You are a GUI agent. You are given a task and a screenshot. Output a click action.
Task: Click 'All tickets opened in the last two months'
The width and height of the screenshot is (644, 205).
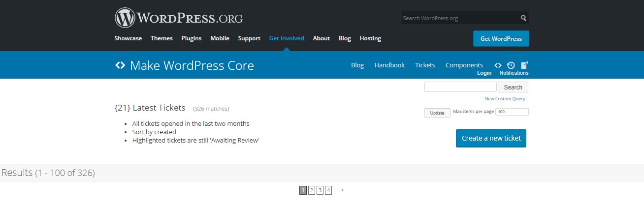click(191, 123)
